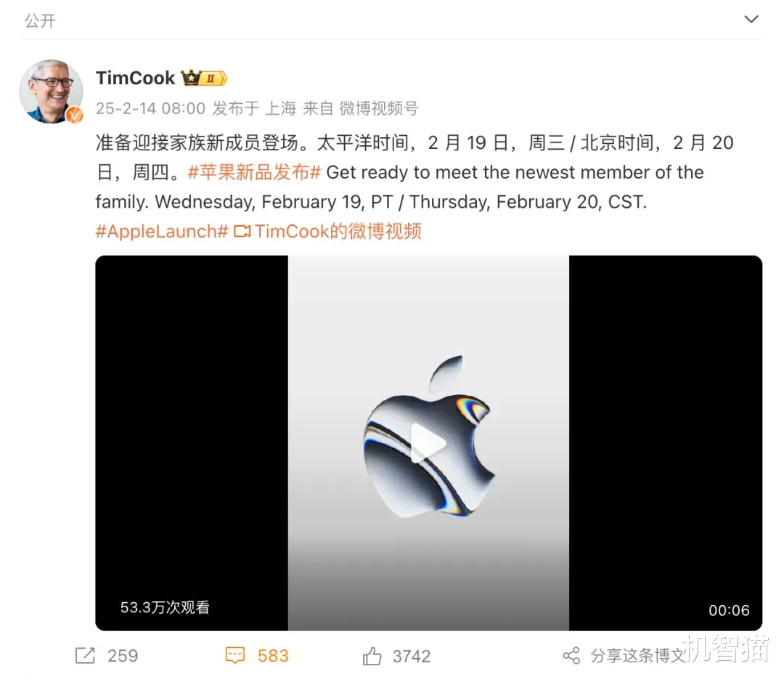
Task: Like the post with the thumbs-up icon
Action: point(372,655)
